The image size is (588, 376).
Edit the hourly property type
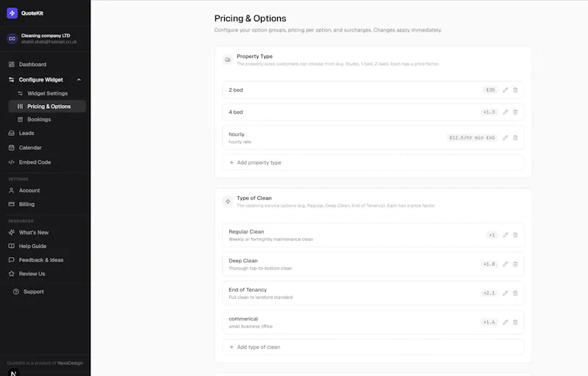tap(505, 138)
